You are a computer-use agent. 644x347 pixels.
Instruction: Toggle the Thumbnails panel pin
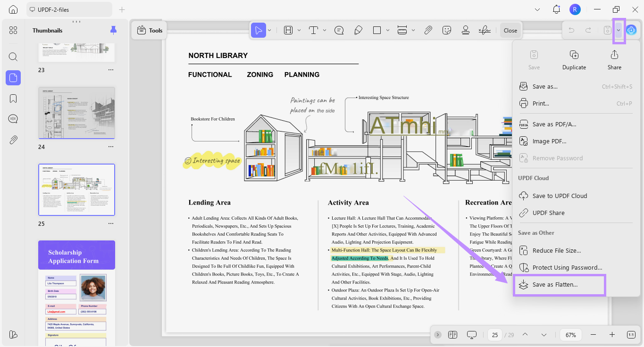113,30
